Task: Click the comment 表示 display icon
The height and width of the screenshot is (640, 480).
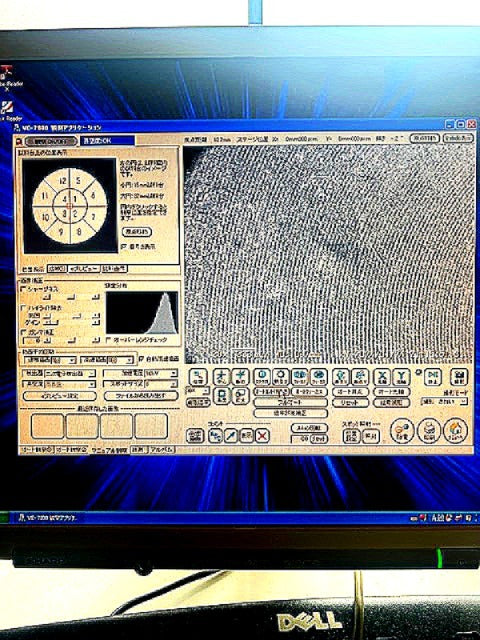Action: point(247,436)
